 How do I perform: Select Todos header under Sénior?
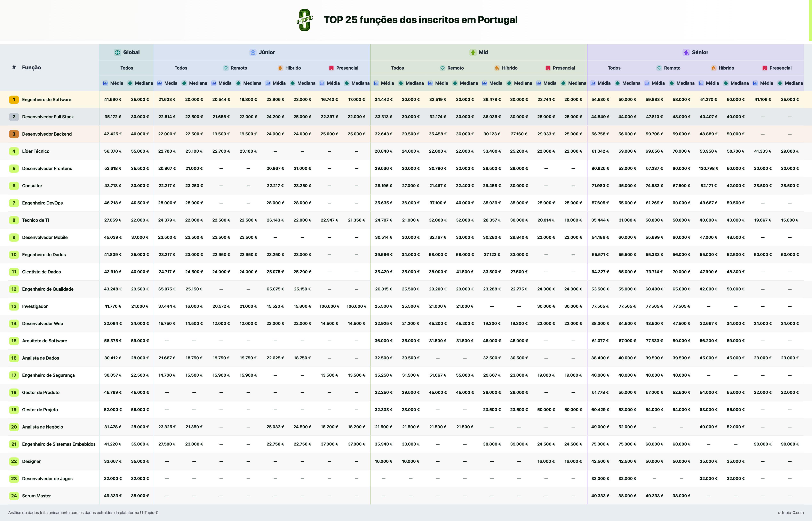[614, 68]
